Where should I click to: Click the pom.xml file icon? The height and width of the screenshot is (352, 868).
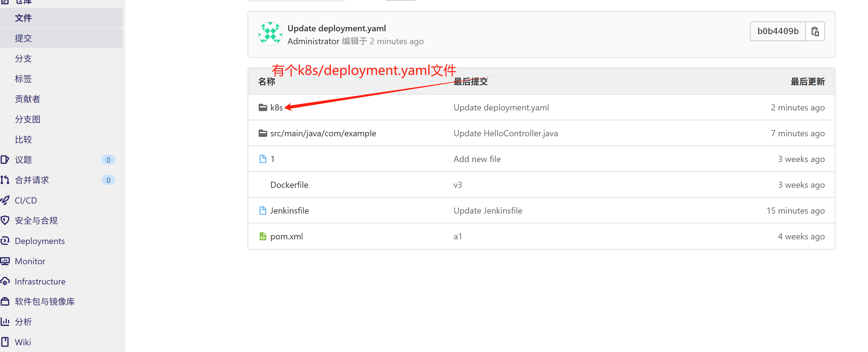pos(263,236)
